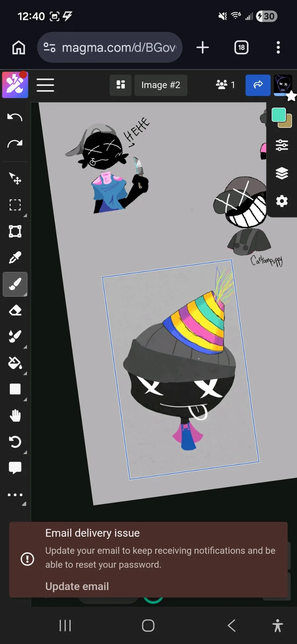Open the Magma app logo menu
This screenshot has height=644, width=297.
[x=15, y=85]
